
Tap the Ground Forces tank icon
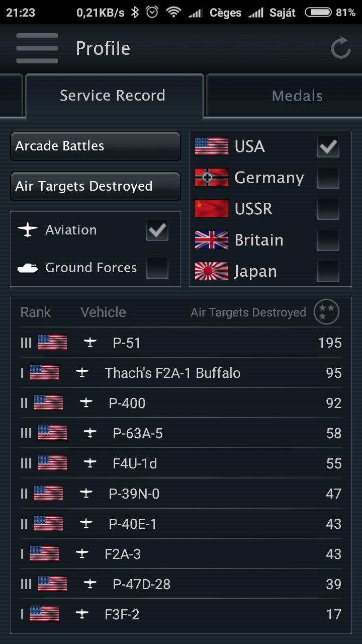pos(28,268)
